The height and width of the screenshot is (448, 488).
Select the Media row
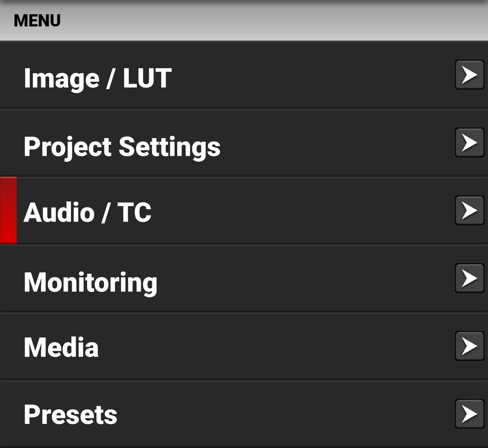[x=195, y=347]
